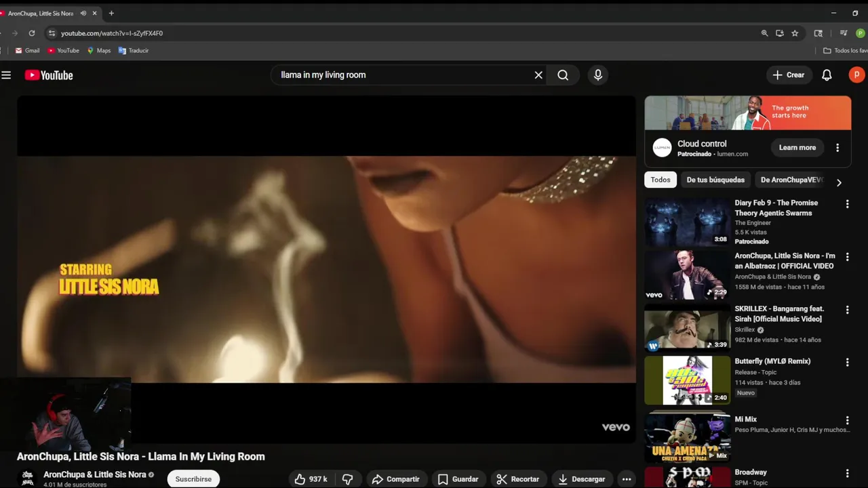Click the browser address bar URL
The height and width of the screenshot is (488, 868).
[112, 33]
